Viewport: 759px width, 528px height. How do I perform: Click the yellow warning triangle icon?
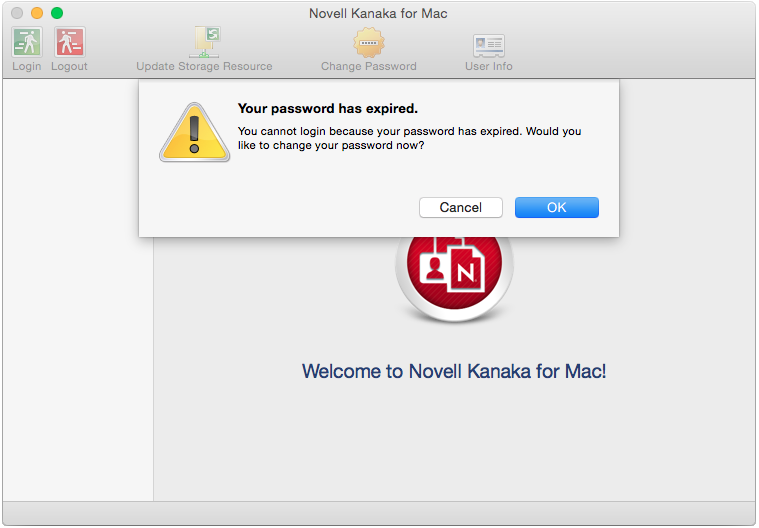tap(195, 132)
